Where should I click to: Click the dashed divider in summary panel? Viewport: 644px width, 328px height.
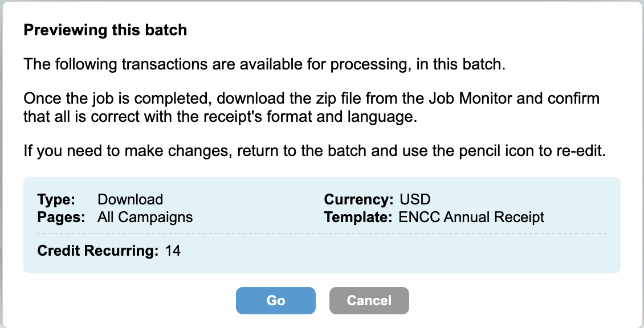click(322, 233)
